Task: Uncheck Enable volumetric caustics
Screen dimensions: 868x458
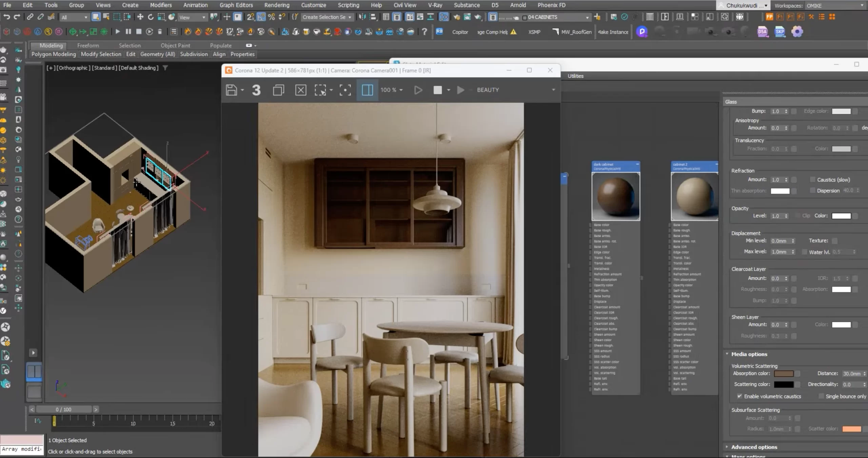Action: (739, 396)
